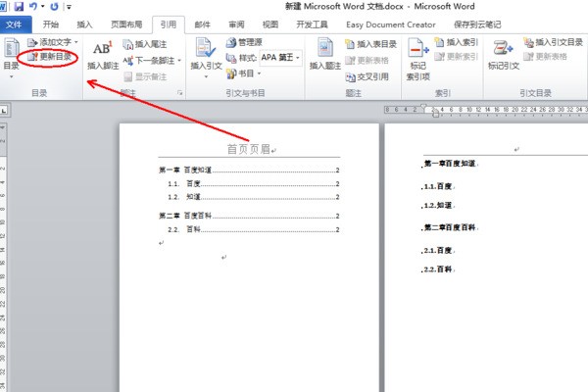Click the 第一章百度知道 heading on page two
588x392 pixels.
point(450,164)
